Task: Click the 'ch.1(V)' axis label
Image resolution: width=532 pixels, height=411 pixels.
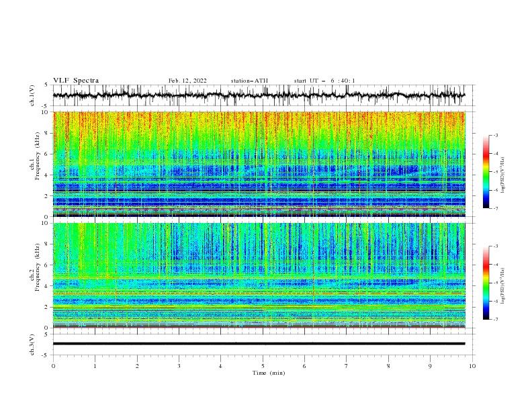Action: coord(32,95)
